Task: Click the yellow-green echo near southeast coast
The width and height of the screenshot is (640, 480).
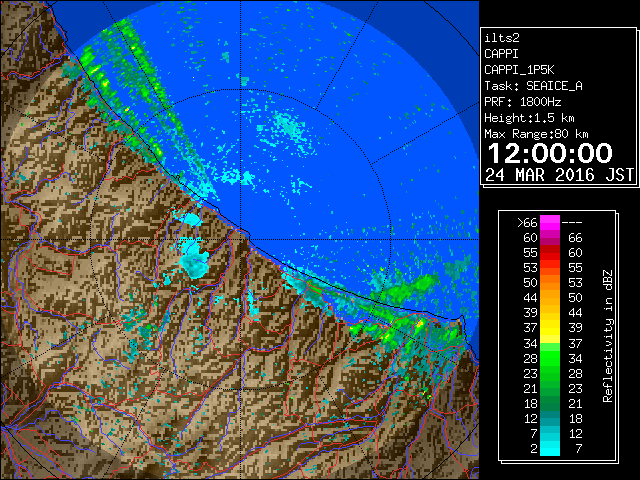Action: (x=419, y=325)
